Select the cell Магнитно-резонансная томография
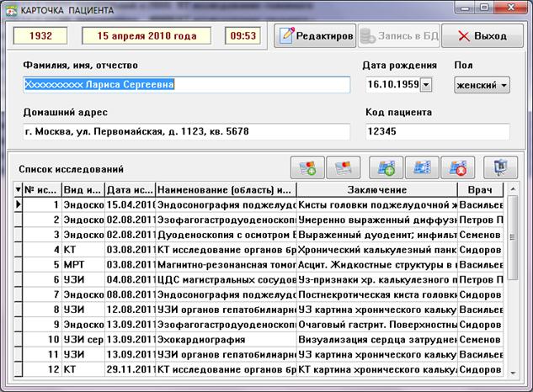Image resolution: width=533 pixels, height=392 pixels. pos(226,265)
